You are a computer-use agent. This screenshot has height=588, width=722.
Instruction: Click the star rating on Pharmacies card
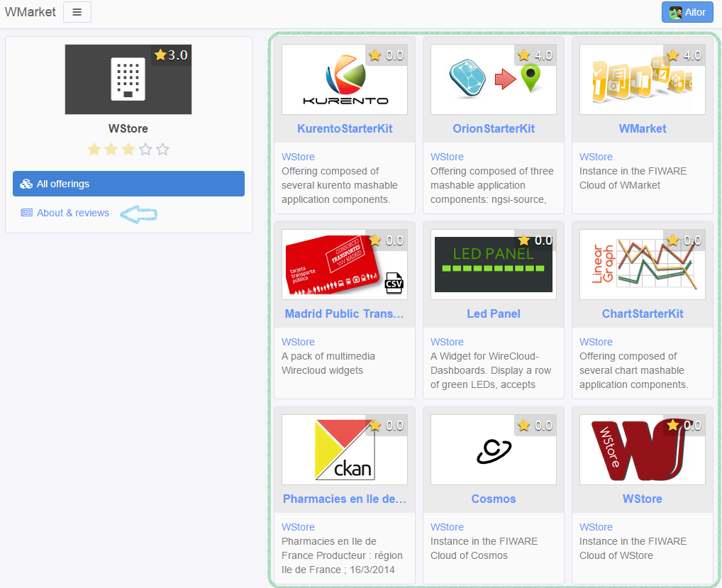(387, 426)
